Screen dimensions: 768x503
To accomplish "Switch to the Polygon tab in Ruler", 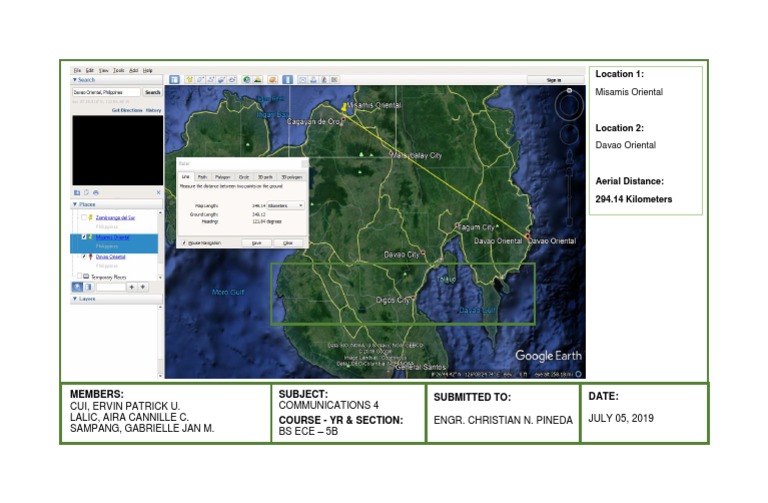I will (x=222, y=177).
